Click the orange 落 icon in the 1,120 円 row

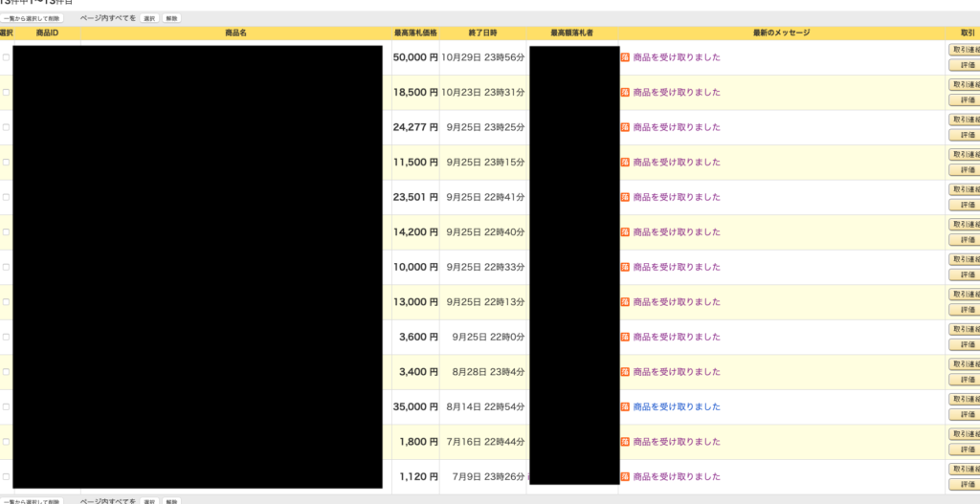pyautogui.click(x=625, y=476)
